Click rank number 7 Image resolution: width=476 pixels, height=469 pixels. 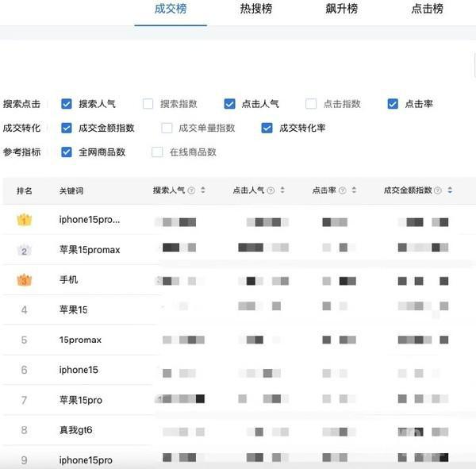click(25, 400)
